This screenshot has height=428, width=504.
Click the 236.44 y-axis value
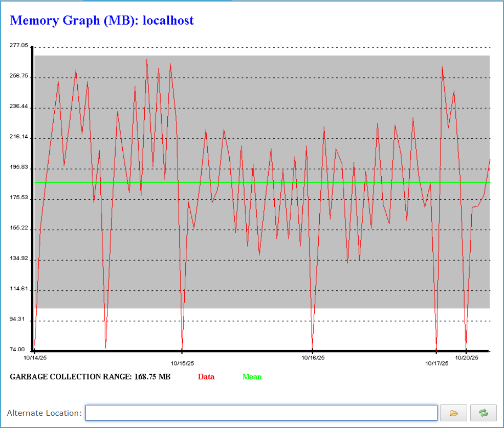coord(19,106)
